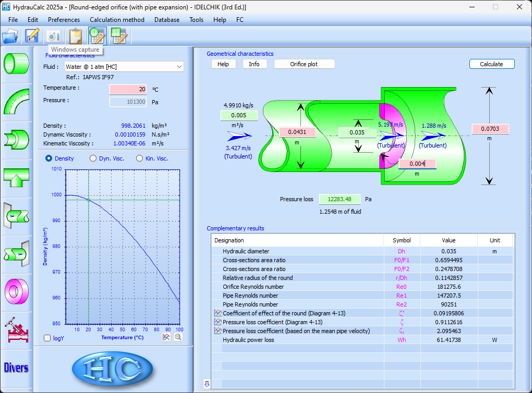Select the pink orifice ring icon
The image size is (532, 393).
(x=17, y=290)
